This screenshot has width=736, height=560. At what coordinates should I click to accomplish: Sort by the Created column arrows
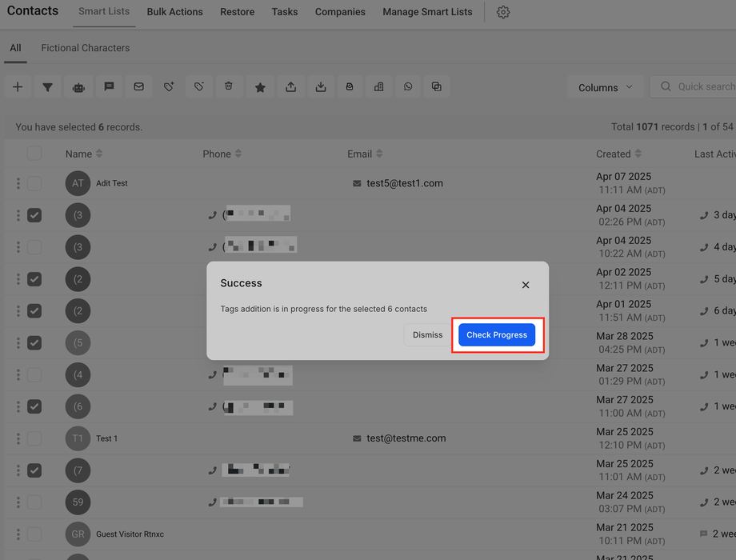[638, 154]
